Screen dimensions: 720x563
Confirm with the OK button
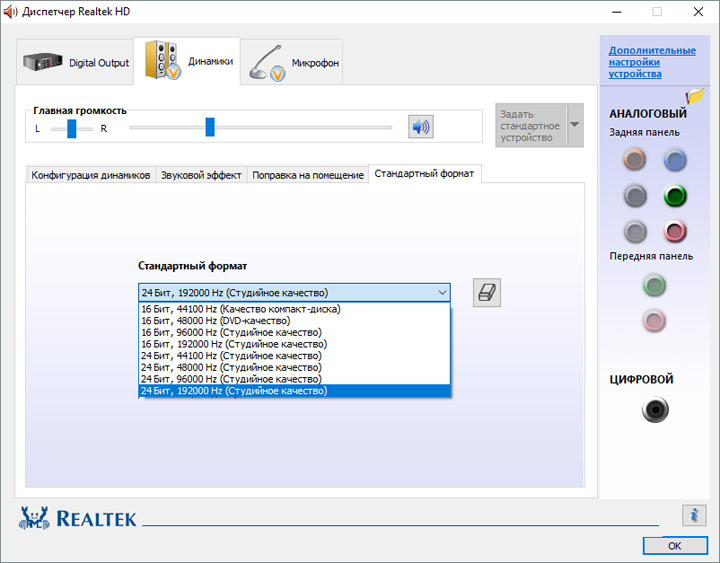coord(675,546)
